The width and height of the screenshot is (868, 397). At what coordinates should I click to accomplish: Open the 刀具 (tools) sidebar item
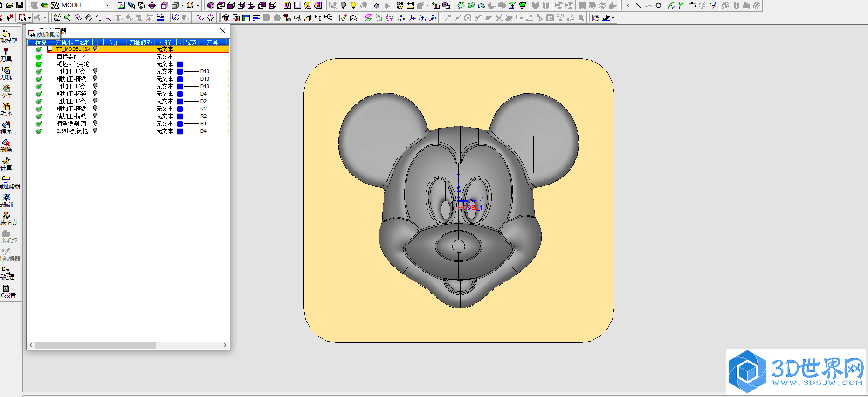(x=6, y=55)
